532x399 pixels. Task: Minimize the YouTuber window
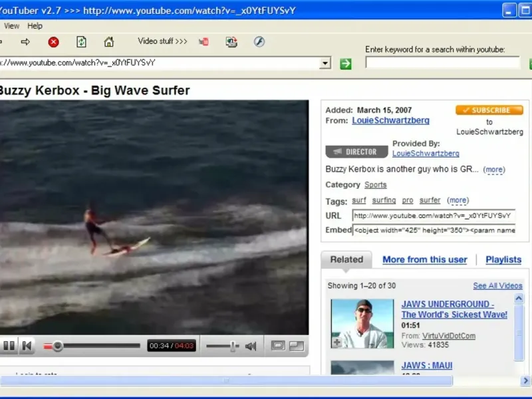coord(509,11)
